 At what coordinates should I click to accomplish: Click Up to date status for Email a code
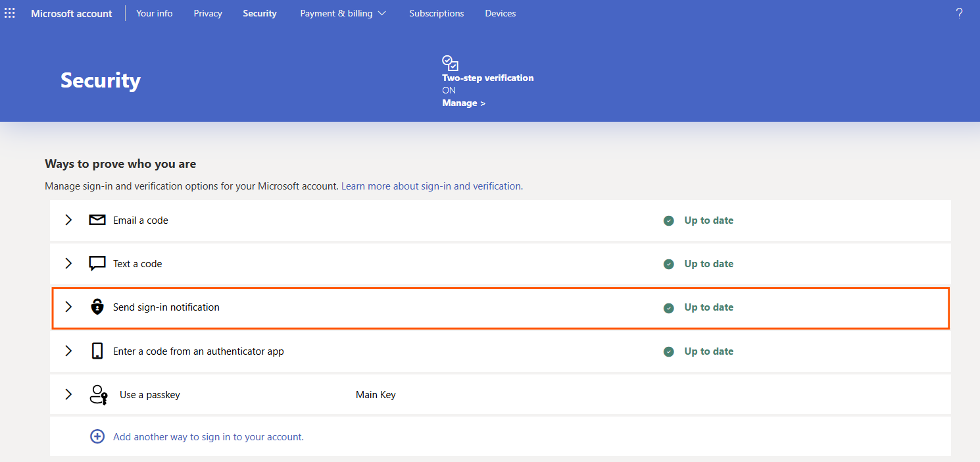point(709,220)
